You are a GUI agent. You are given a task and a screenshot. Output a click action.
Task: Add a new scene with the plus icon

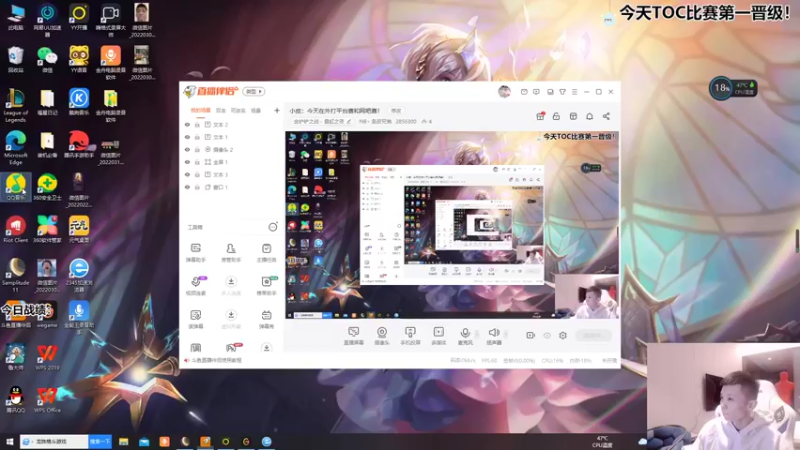277,110
